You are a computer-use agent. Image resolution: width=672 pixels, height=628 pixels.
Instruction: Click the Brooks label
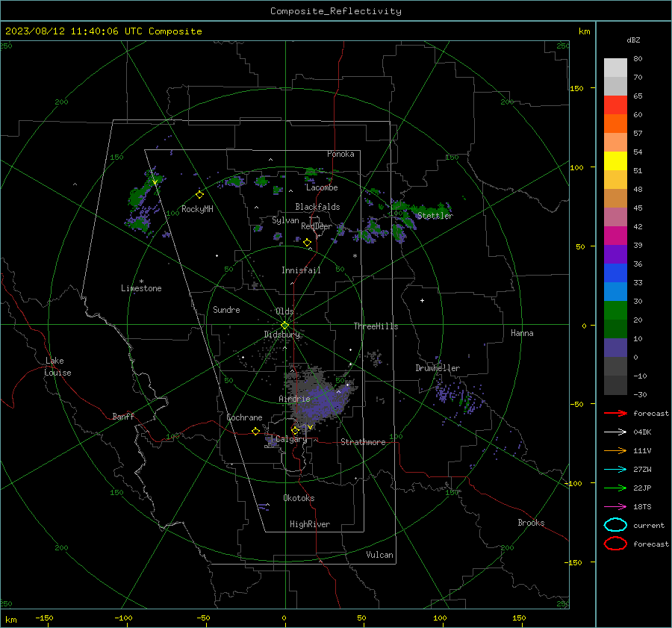tap(531, 523)
